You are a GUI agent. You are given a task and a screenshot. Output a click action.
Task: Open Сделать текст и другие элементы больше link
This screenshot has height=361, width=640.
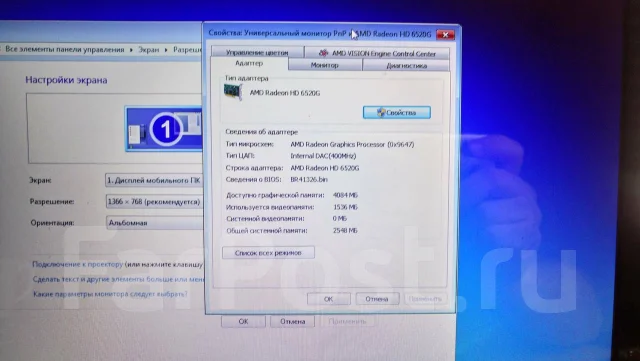click(x=118, y=279)
